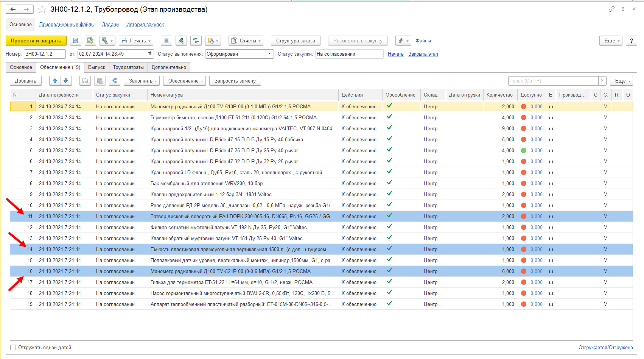Click the Закрыть этап link
644x359 pixels.
(423, 54)
